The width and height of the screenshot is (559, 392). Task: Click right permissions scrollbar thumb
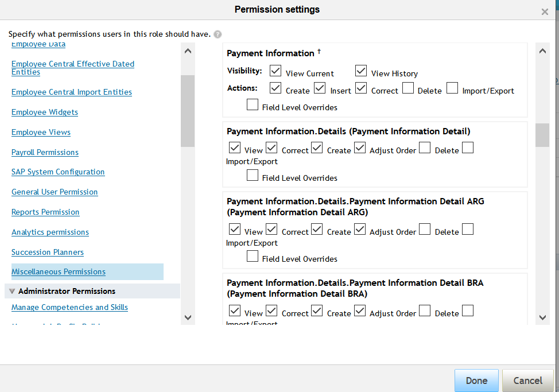(x=542, y=135)
